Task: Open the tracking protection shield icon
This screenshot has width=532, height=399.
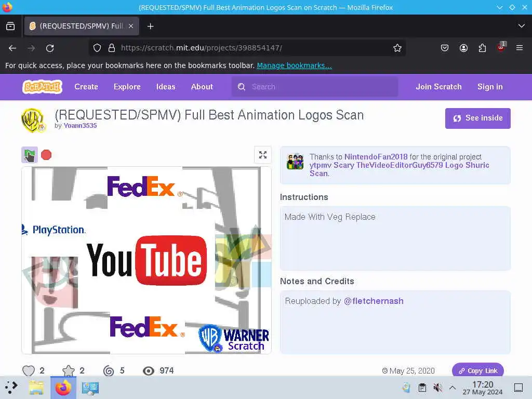Action: [97, 48]
